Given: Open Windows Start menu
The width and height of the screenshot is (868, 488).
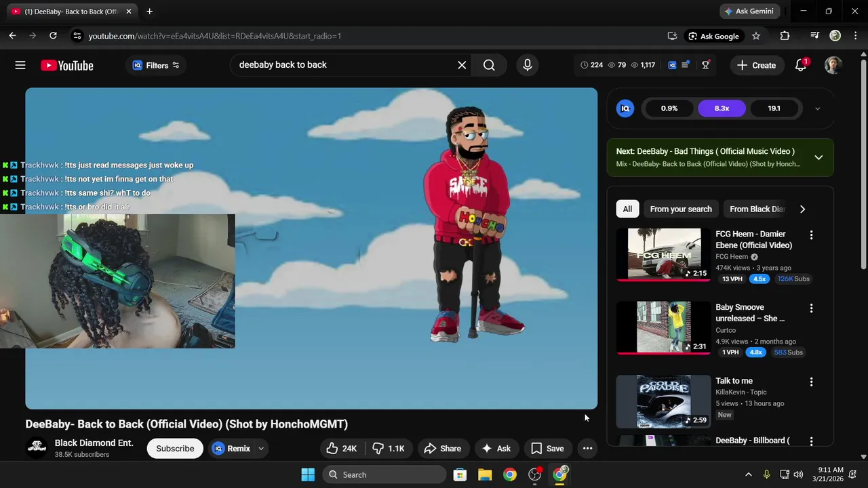Looking at the screenshot, I should pyautogui.click(x=308, y=474).
